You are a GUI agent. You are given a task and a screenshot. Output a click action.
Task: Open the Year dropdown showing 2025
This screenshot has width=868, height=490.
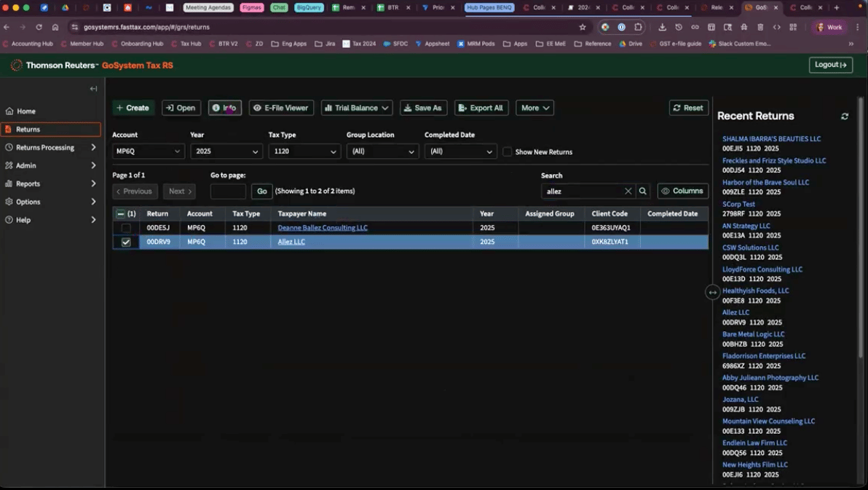226,151
